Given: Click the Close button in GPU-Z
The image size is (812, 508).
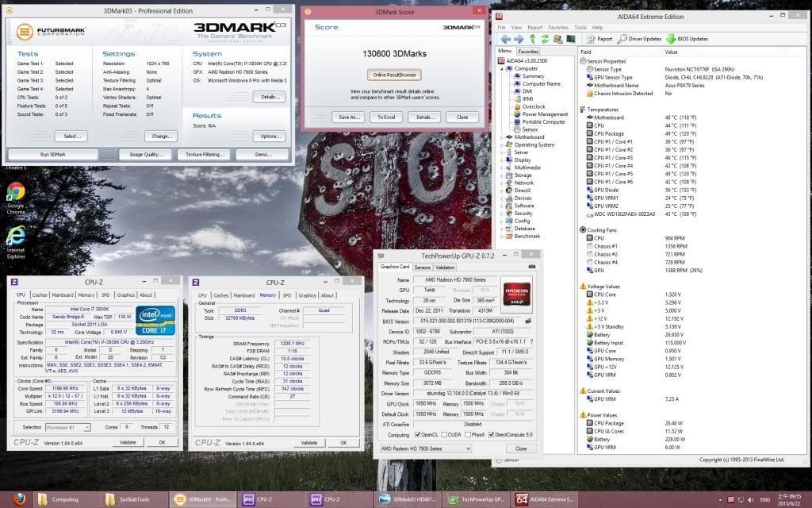Looking at the screenshot, I should tap(520, 448).
